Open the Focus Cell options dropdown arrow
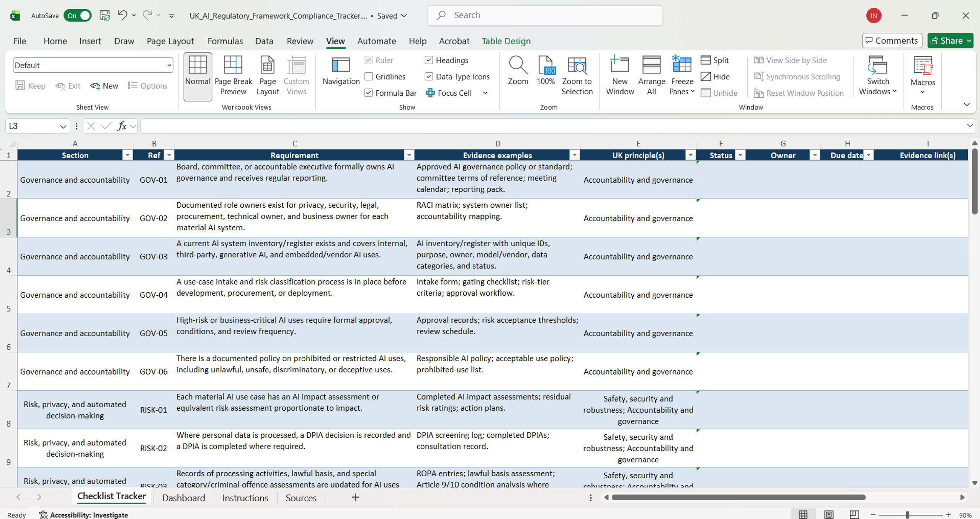The image size is (980, 519). (485, 93)
